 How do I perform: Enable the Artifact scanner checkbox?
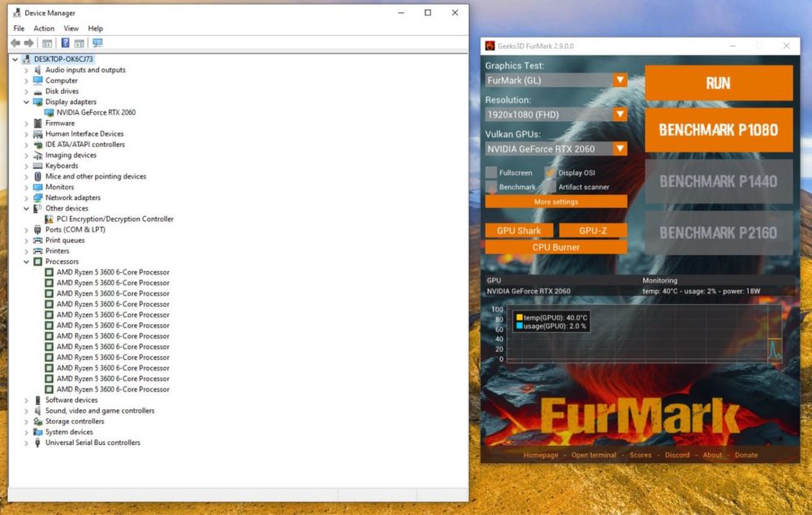(x=550, y=187)
